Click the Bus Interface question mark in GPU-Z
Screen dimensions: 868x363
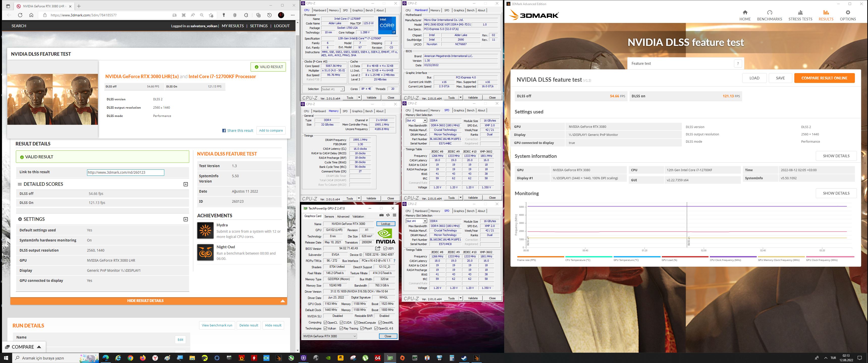coord(394,261)
